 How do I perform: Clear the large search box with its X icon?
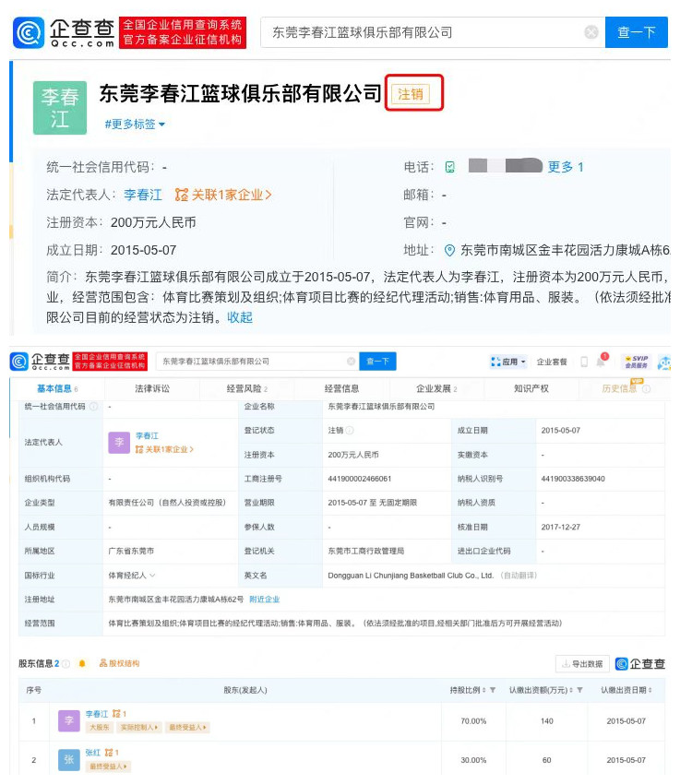pyautogui.click(x=591, y=32)
